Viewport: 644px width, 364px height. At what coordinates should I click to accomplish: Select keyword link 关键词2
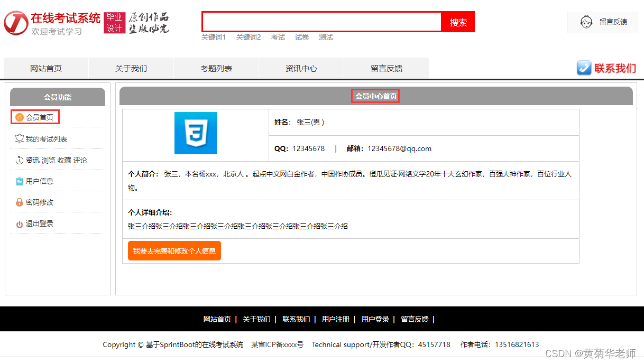coord(249,37)
